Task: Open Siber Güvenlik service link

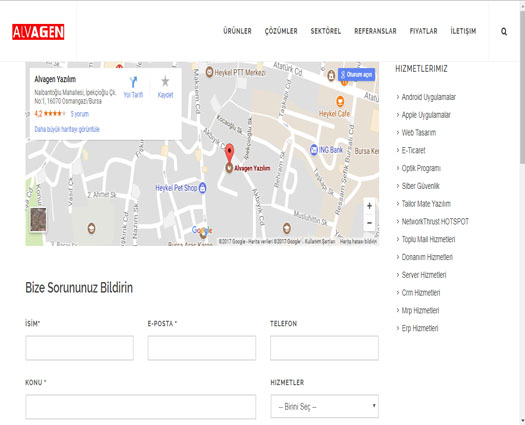Action: (421, 186)
